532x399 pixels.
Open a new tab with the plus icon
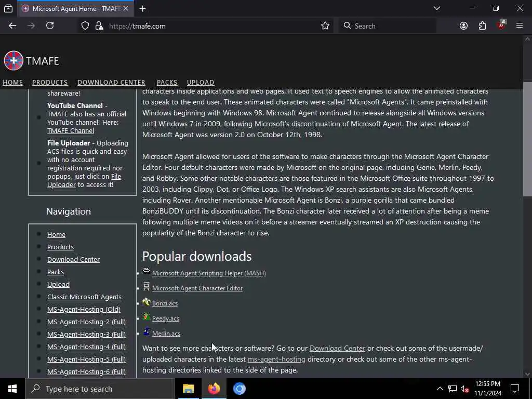pyautogui.click(x=142, y=9)
